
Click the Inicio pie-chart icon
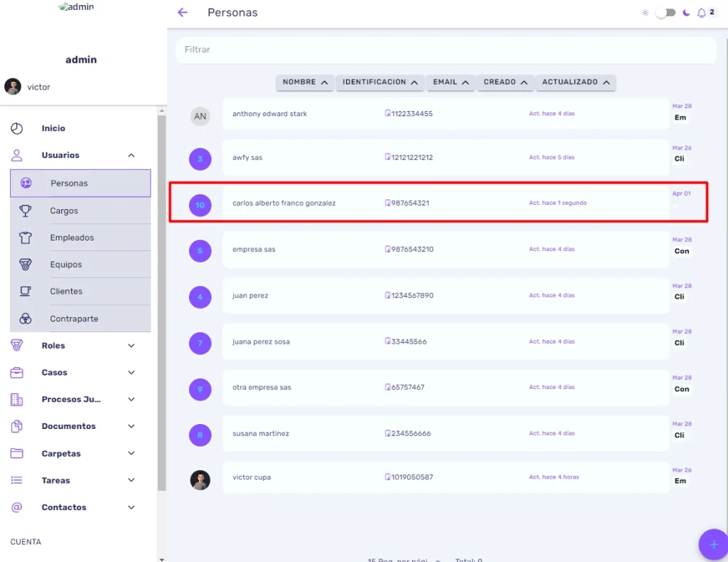pos(17,128)
